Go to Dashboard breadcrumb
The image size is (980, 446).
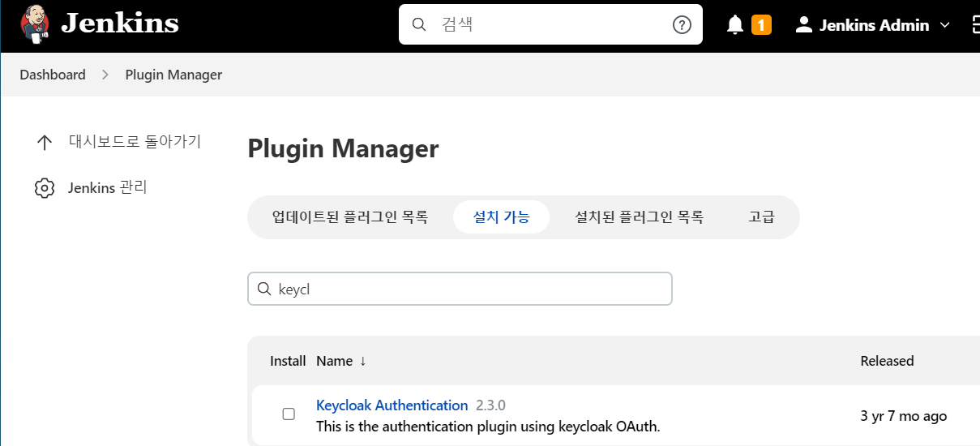(x=53, y=75)
